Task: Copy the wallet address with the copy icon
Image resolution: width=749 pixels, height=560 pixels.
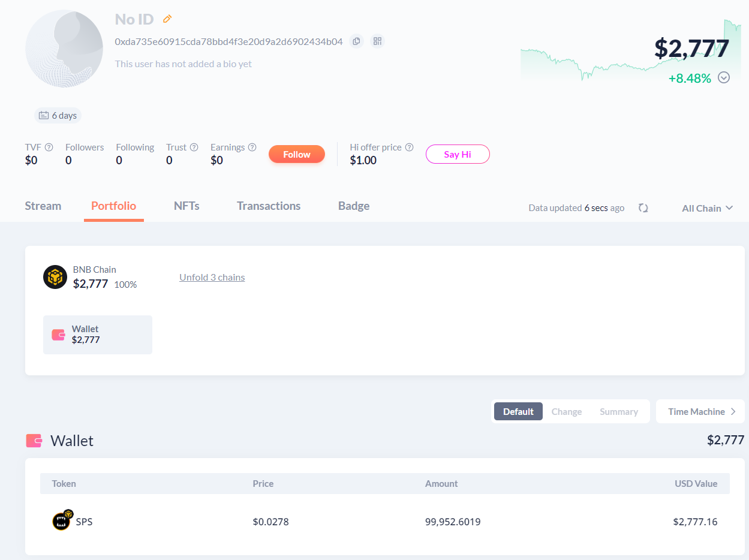Action: pyautogui.click(x=357, y=41)
